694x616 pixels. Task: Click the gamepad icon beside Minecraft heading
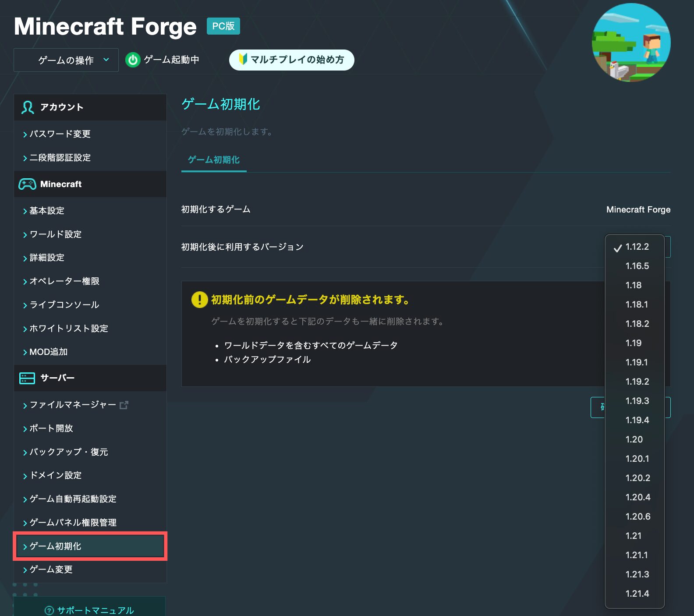tap(27, 184)
